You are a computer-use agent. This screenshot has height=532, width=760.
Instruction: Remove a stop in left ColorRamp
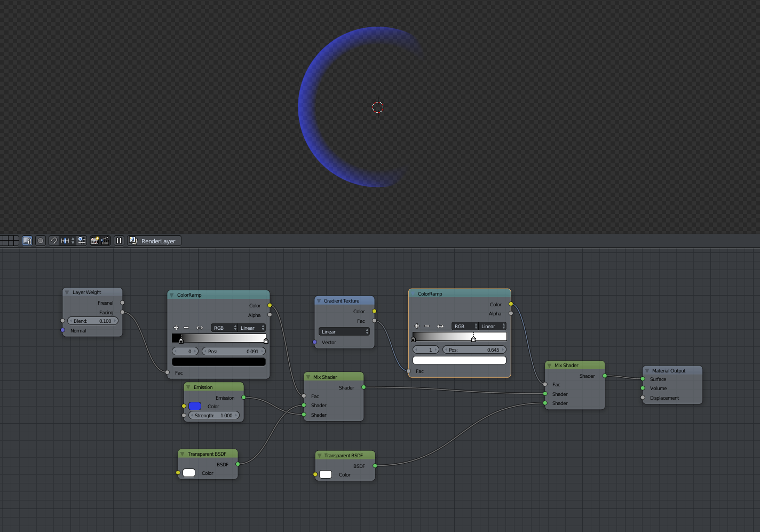tap(186, 328)
